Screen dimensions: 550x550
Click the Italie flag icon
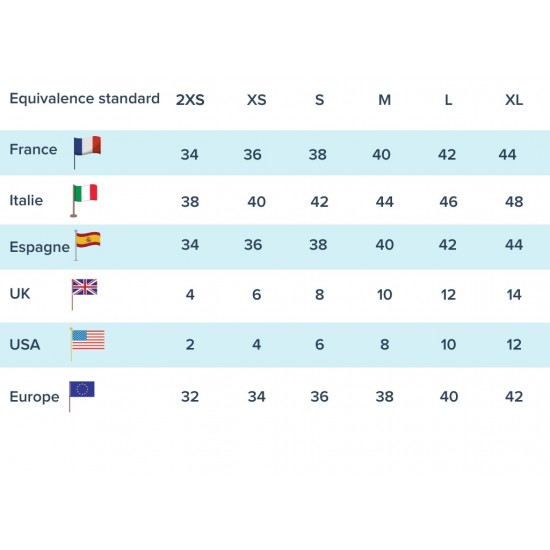(84, 200)
